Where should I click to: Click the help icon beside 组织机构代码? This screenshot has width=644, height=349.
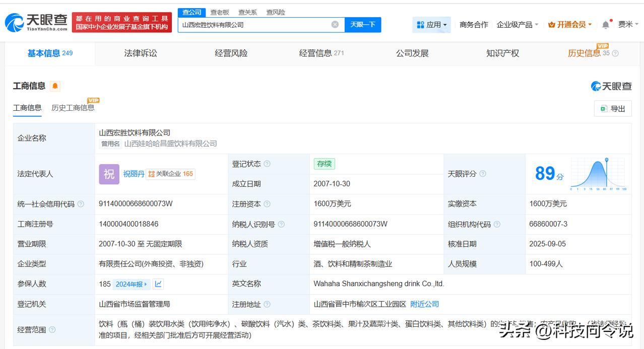497,224
